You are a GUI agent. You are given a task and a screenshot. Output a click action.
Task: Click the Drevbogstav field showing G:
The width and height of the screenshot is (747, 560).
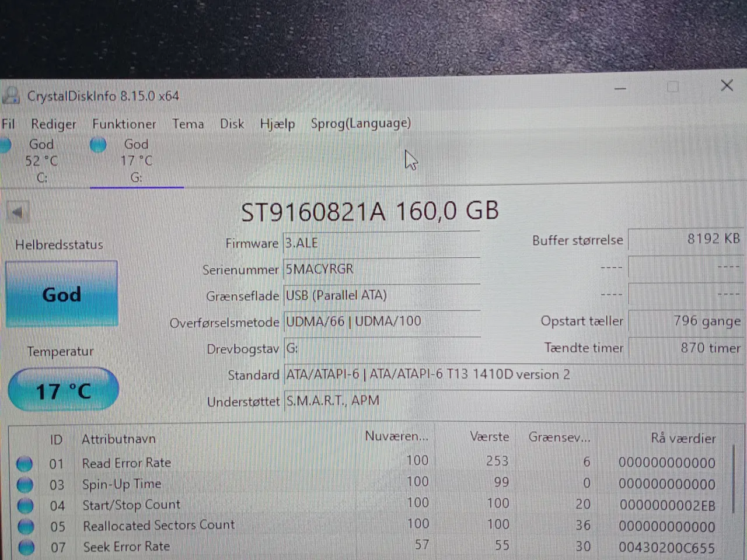[x=382, y=348]
